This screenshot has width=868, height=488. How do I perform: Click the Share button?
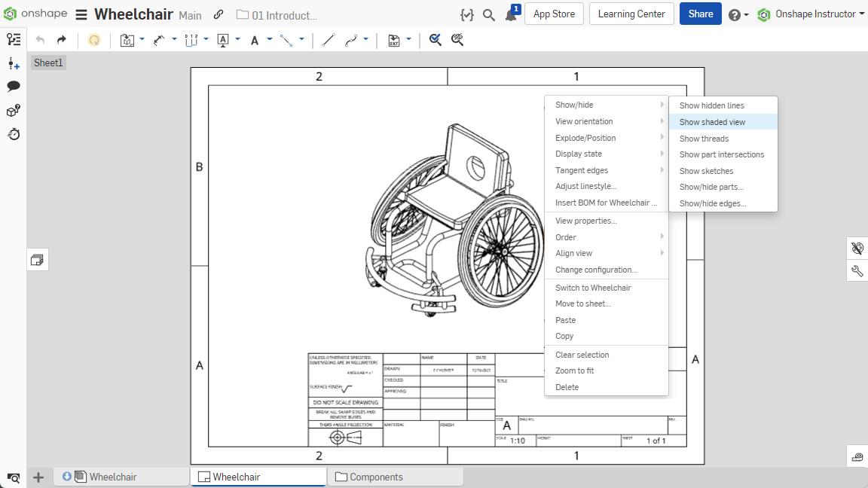(700, 14)
